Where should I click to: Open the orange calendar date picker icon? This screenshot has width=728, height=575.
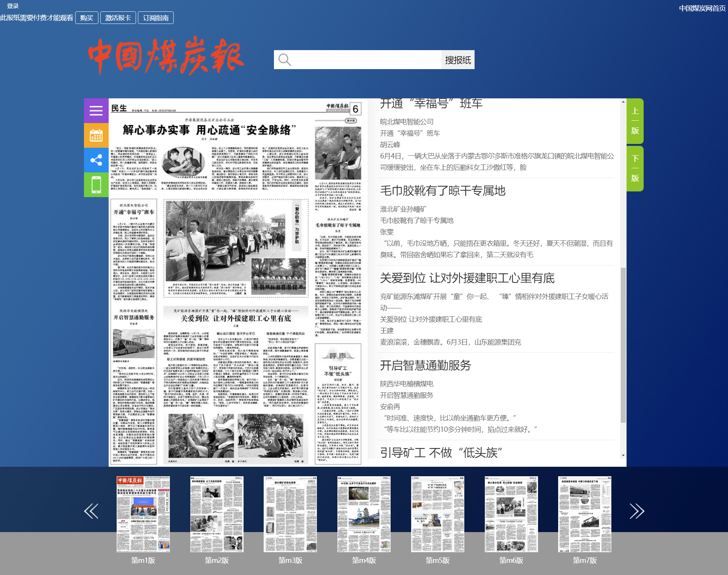click(96, 135)
